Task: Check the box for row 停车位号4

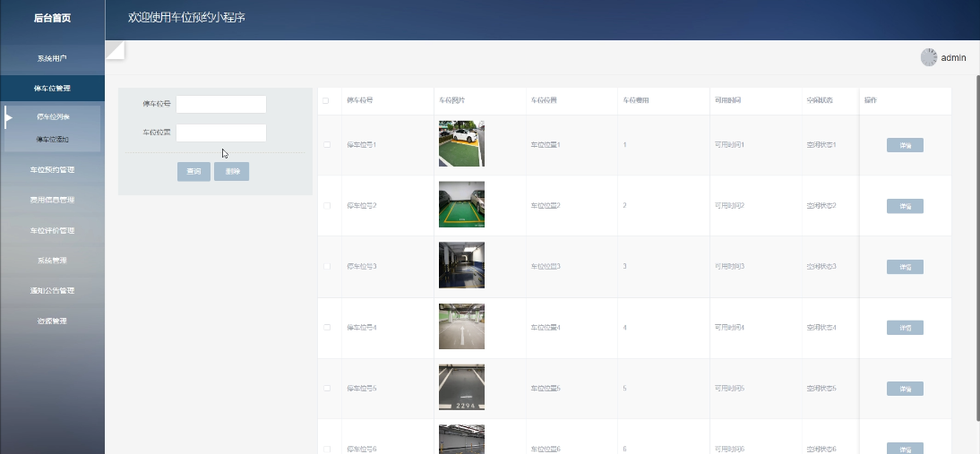Action: click(x=327, y=327)
